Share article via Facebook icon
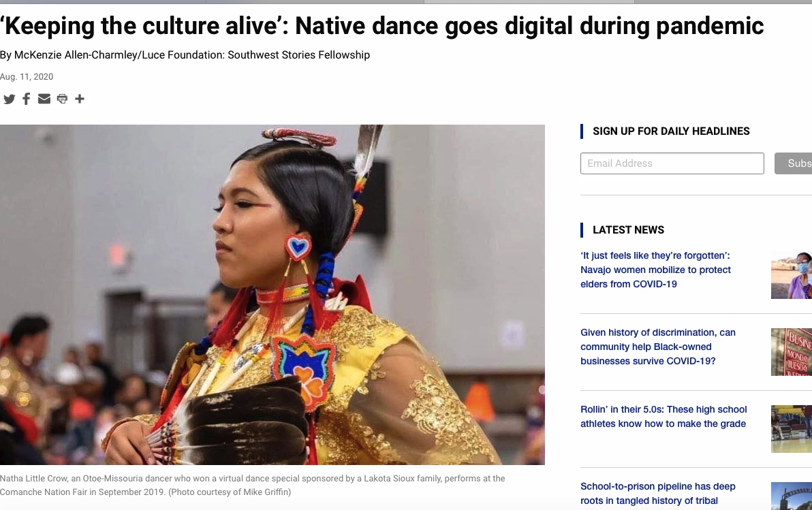Viewport: 812px width, 510px height. (27, 99)
